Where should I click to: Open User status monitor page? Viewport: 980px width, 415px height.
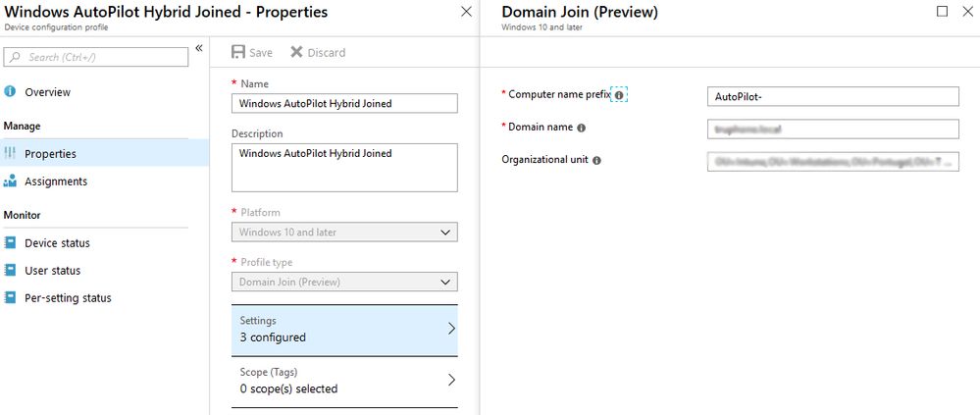point(53,271)
